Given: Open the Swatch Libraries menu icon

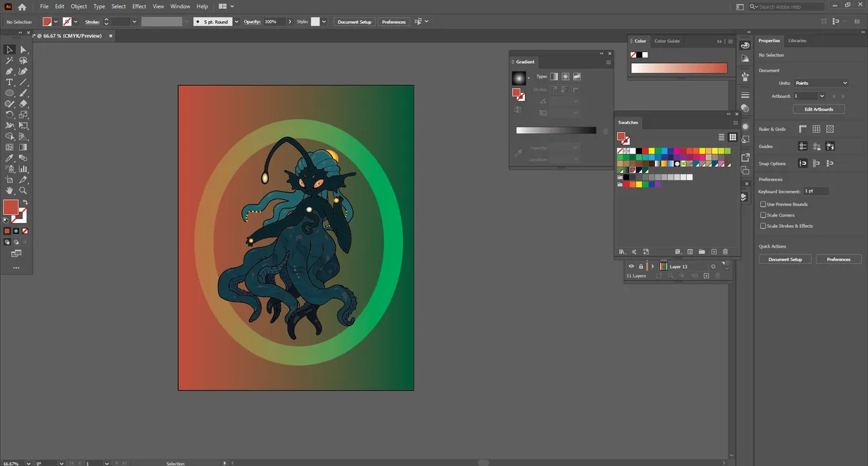Looking at the screenshot, I should point(621,252).
